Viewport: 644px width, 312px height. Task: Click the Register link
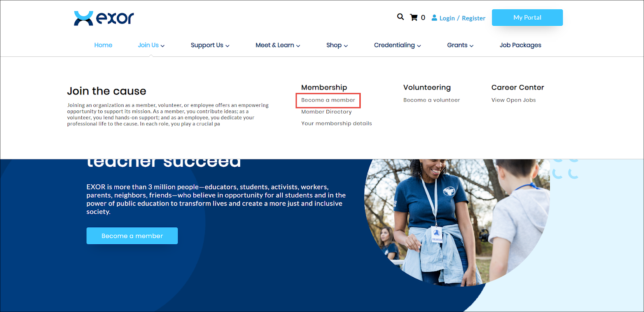point(473,18)
